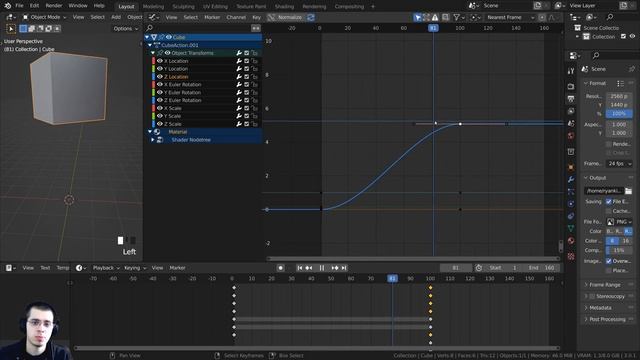Uncheck mute checkbox on Z Euler Rotation channel
This screenshot has height=360, width=640.
(x=247, y=100)
